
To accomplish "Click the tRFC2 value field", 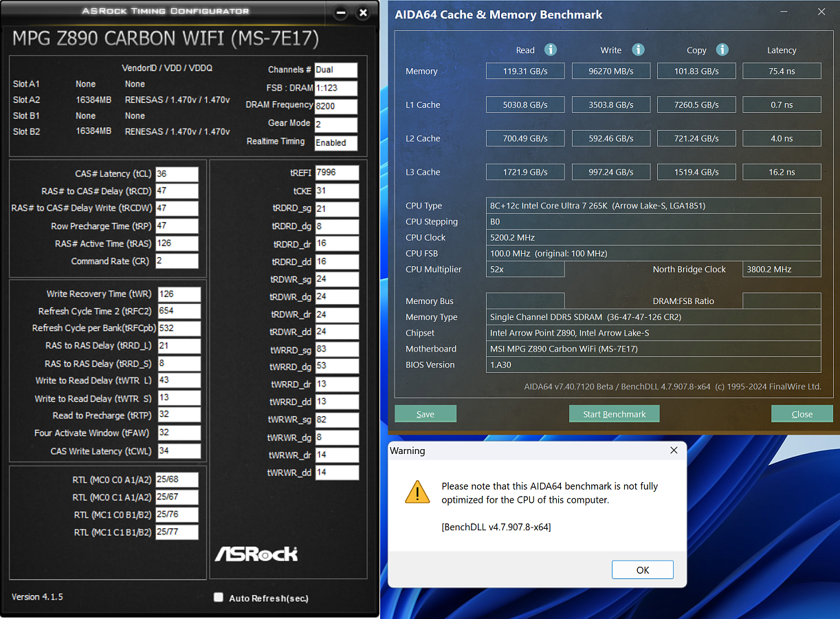I will pyautogui.click(x=179, y=311).
